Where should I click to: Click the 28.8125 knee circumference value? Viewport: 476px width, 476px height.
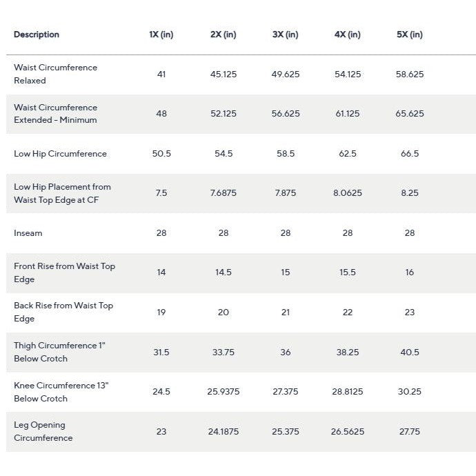348,392
